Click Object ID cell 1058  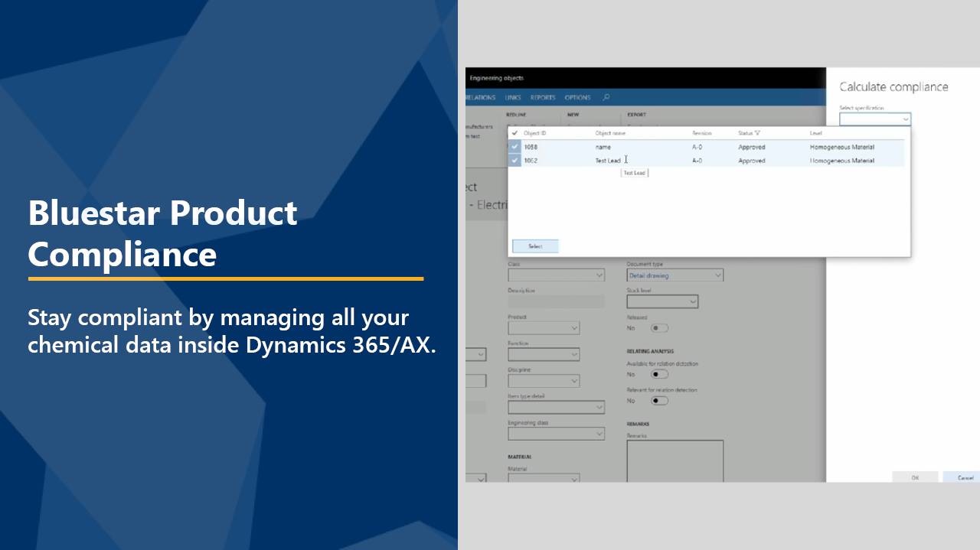click(531, 147)
